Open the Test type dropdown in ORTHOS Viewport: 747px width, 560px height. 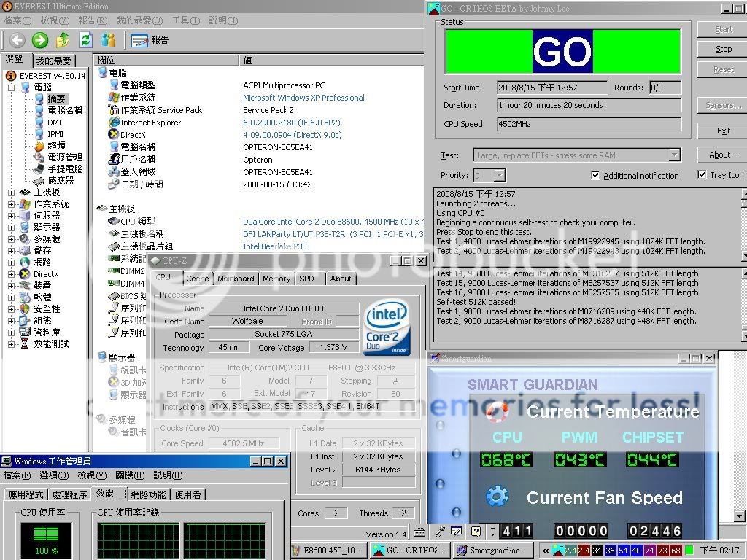[x=674, y=155]
